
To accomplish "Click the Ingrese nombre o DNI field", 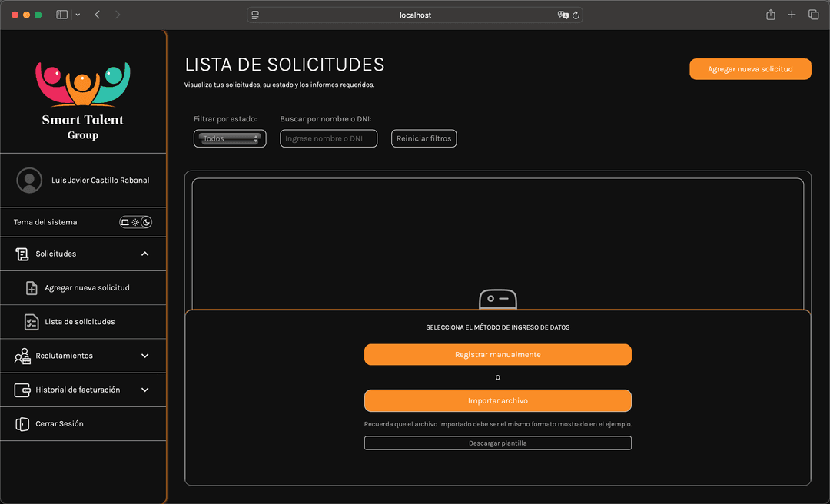I will (x=328, y=138).
